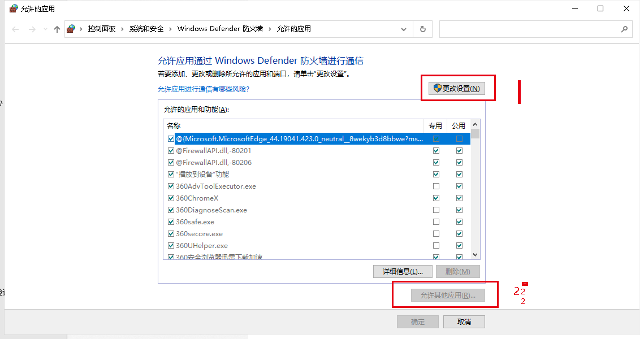The width and height of the screenshot is (644, 339).
Task: Expand the chevron after 控制面板 breadcrumb
Action: coord(122,29)
